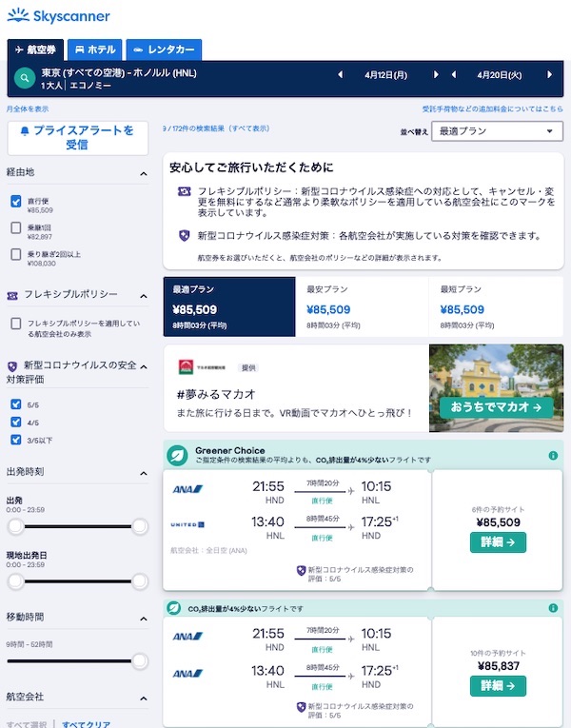This screenshot has height=728, width=571.
Task: Click the Macao tourism sponsor logo
Action: pos(202,367)
